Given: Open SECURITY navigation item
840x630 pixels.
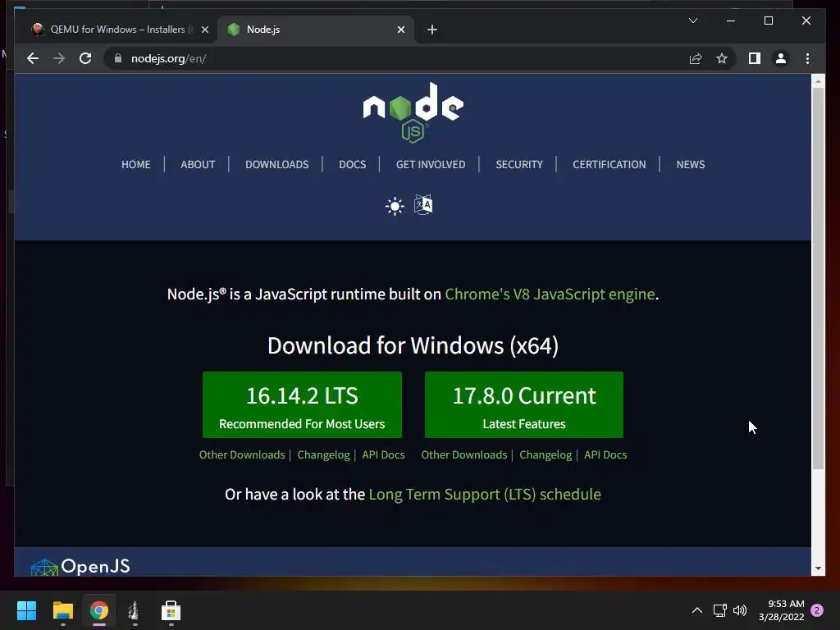Looking at the screenshot, I should [x=519, y=164].
